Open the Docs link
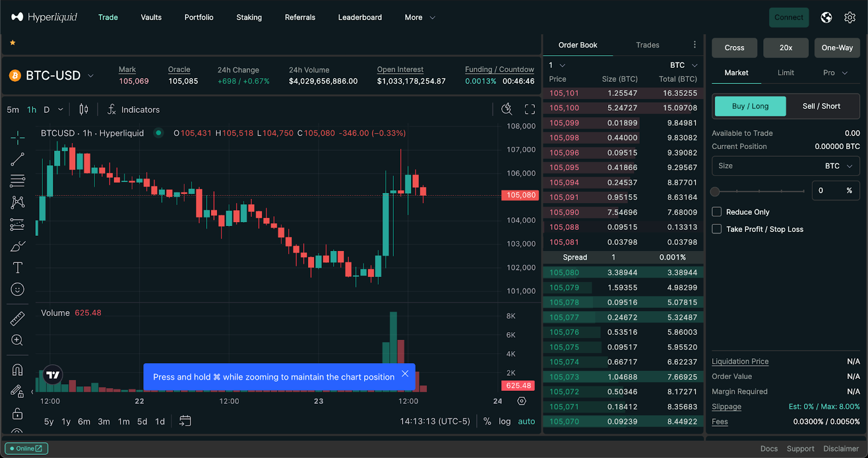868x458 pixels. (x=769, y=449)
